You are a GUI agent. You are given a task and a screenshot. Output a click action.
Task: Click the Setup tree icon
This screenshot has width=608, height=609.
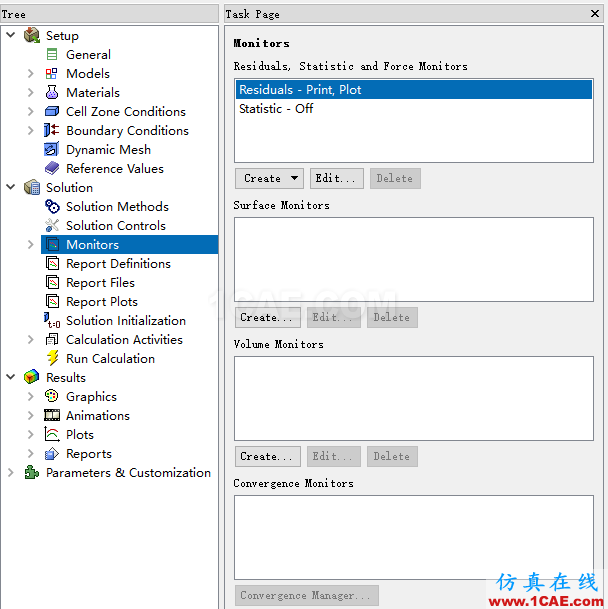(x=32, y=35)
